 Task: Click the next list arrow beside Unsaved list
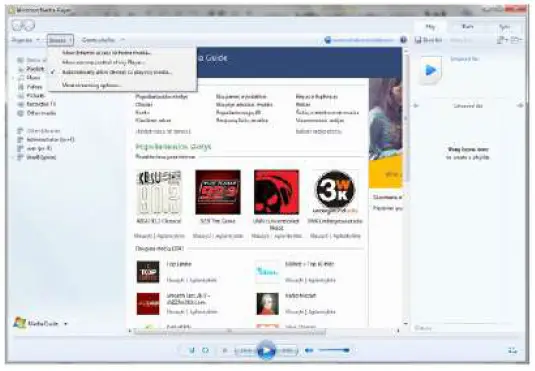tap(520, 106)
